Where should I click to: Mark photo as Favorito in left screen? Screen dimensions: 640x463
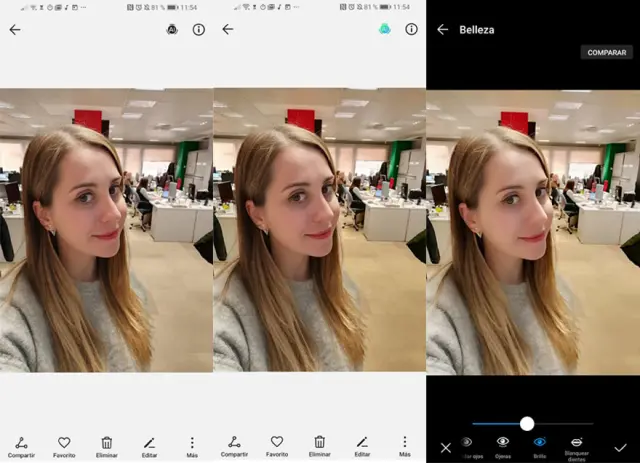point(64,445)
